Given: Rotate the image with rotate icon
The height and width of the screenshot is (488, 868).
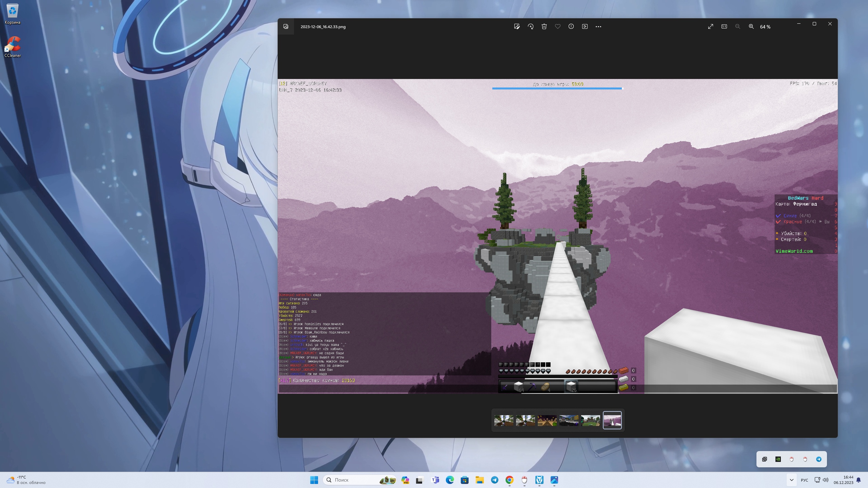Looking at the screenshot, I should [x=531, y=26].
